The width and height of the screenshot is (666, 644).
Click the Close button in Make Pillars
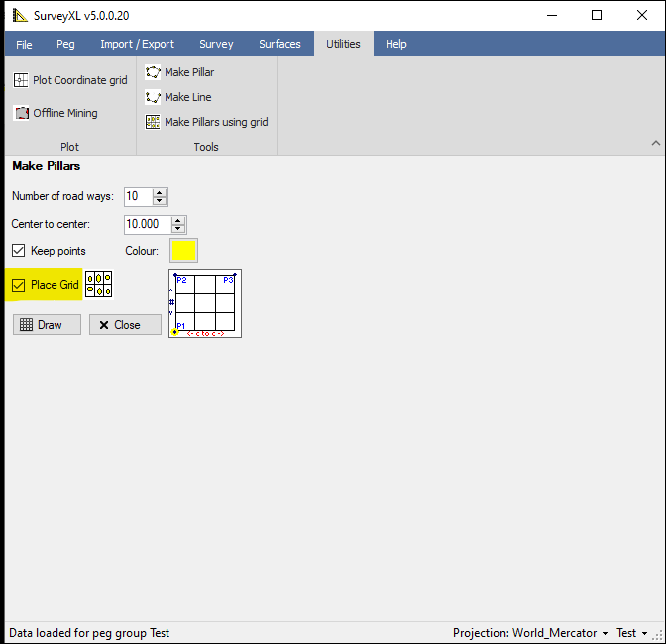[125, 325]
